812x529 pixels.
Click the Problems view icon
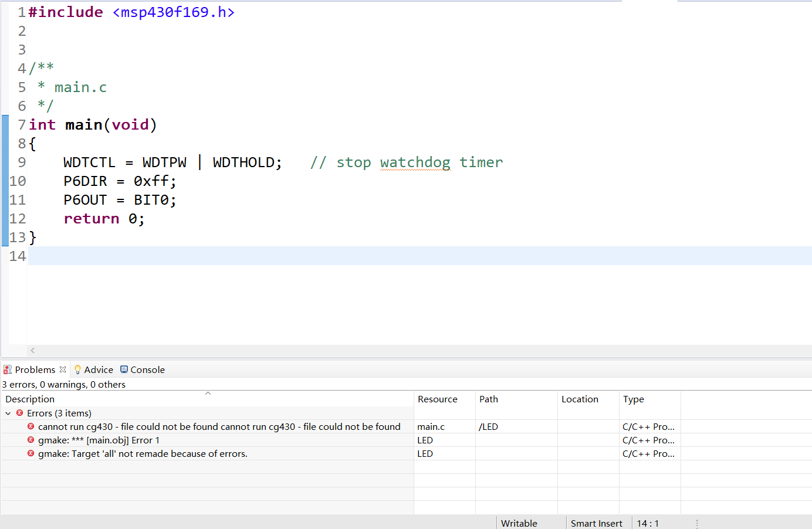8,369
